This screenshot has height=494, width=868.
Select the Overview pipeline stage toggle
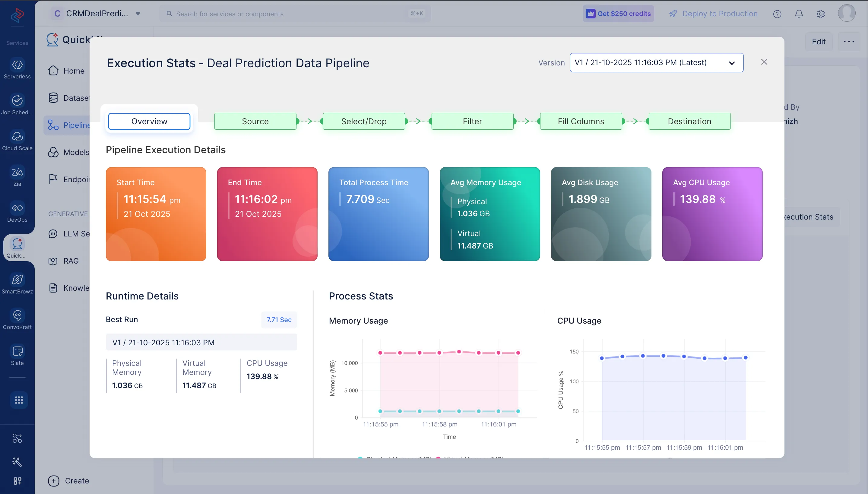click(x=149, y=121)
